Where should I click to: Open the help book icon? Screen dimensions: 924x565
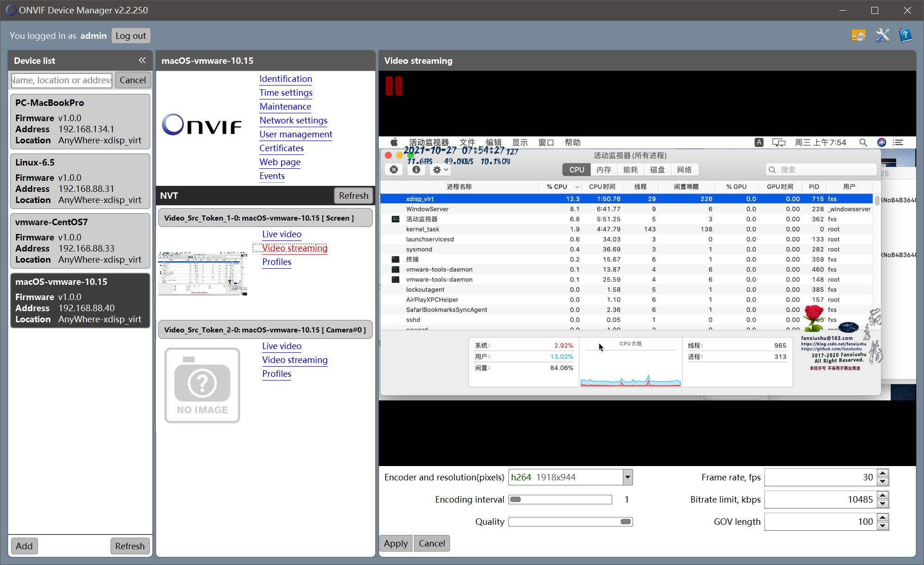pyautogui.click(x=906, y=36)
